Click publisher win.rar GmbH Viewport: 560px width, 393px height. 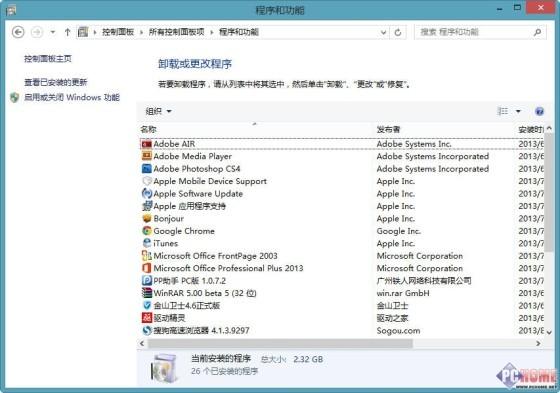[403, 293]
